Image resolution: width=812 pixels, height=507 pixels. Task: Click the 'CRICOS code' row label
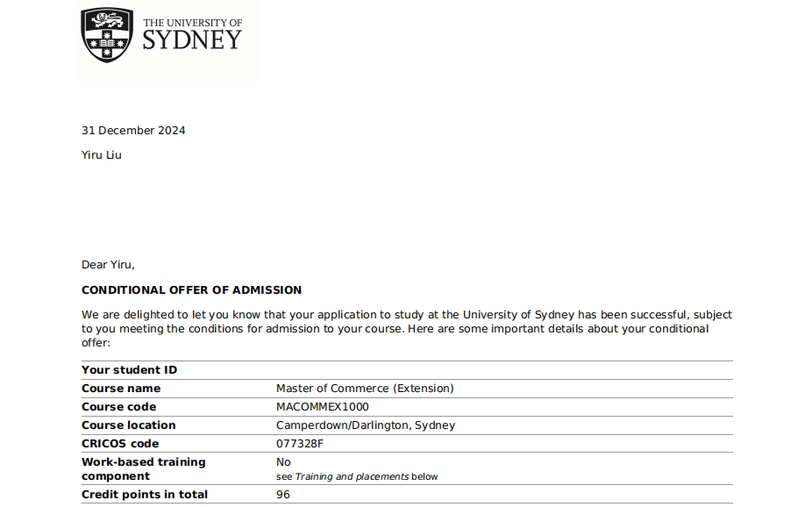(120, 444)
